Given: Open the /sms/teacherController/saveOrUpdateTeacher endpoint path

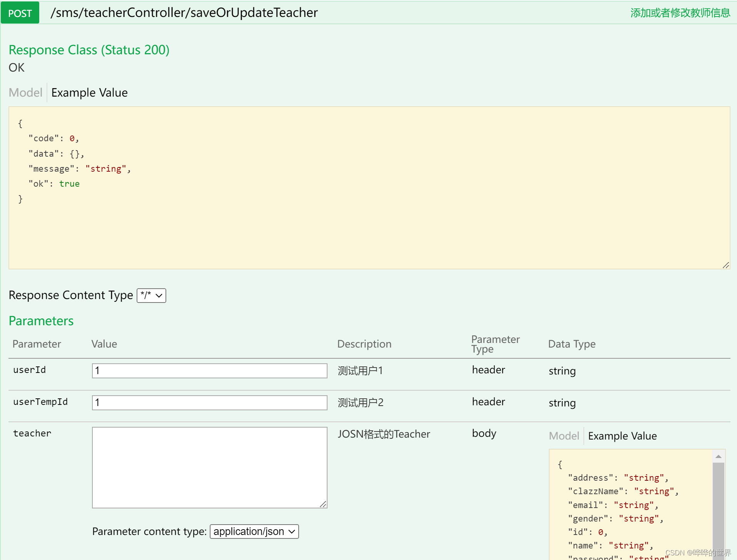Looking at the screenshot, I should click(184, 13).
